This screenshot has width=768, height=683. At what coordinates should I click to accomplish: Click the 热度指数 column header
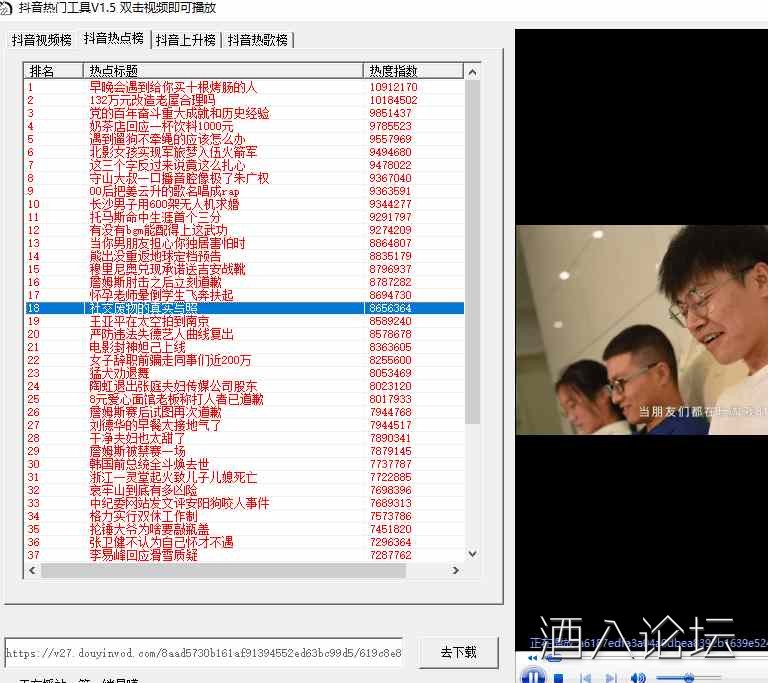click(x=413, y=71)
